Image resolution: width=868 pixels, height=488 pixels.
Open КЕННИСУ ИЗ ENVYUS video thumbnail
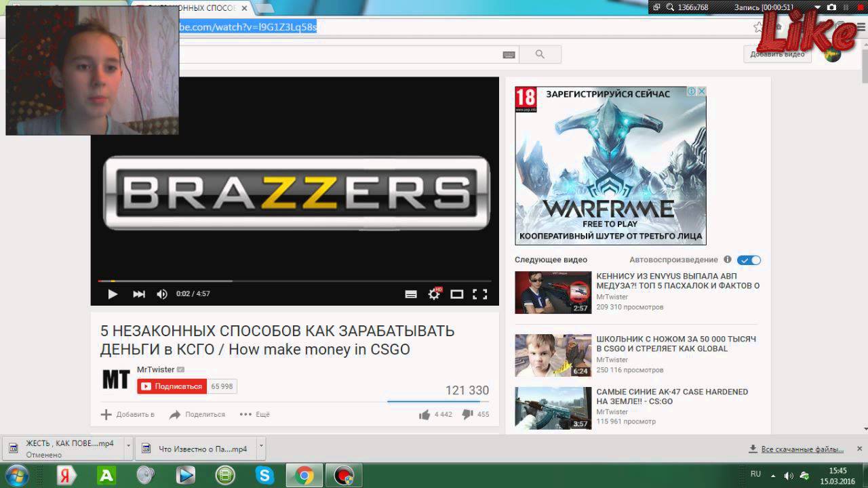pos(553,292)
